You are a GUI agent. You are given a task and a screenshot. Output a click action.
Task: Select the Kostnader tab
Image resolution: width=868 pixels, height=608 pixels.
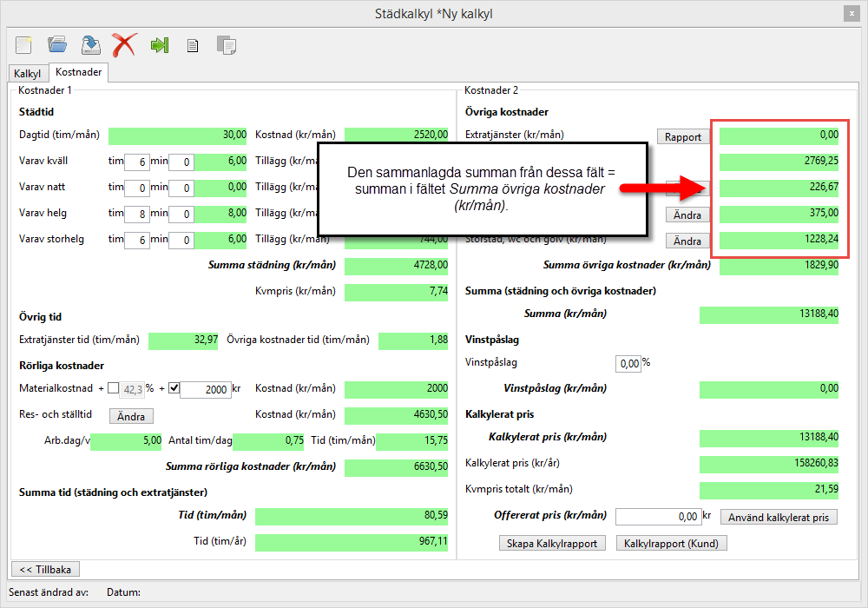coord(79,73)
